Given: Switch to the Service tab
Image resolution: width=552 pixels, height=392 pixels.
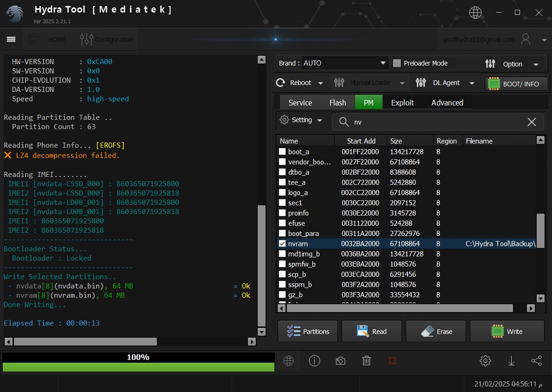Looking at the screenshot, I should (x=300, y=103).
